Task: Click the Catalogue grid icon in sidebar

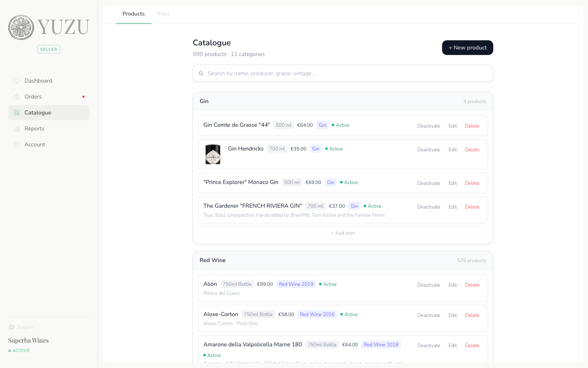Action: pyautogui.click(x=17, y=113)
